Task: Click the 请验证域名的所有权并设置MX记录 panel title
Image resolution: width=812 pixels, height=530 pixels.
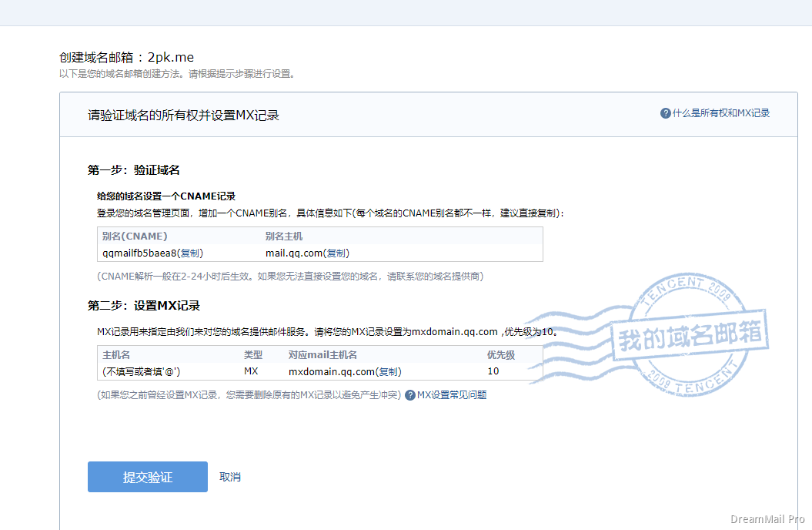Action: click(x=183, y=115)
